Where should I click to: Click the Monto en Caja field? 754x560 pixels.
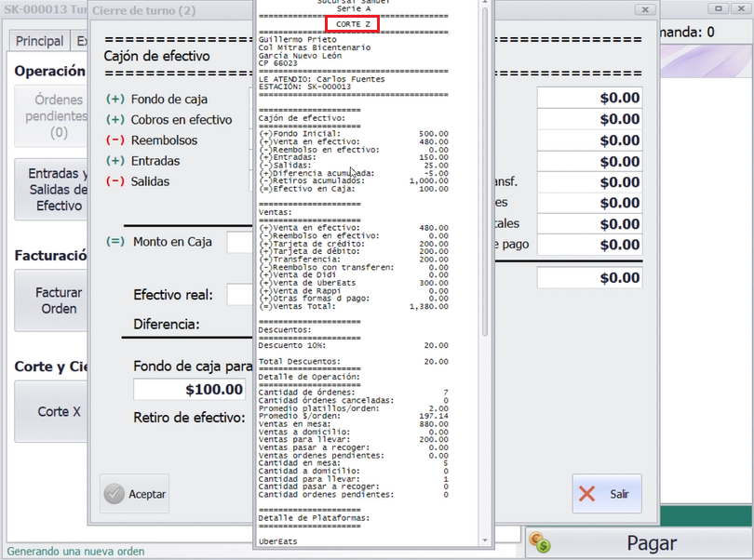pyautogui.click(x=240, y=242)
